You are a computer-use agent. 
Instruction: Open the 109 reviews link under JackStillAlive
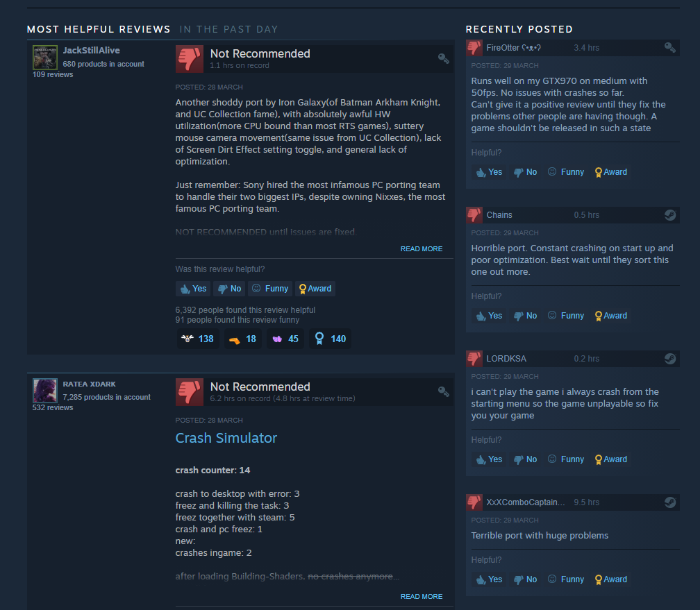point(53,74)
